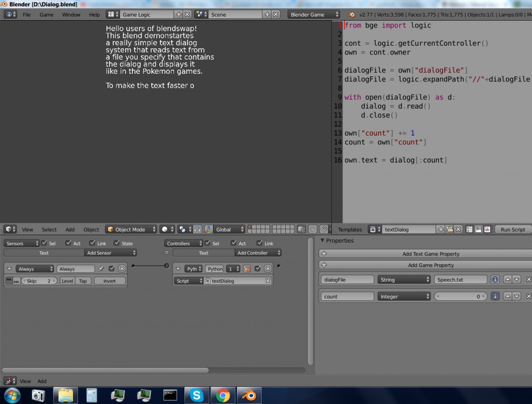The height and width of the screenshot is (404, 532).
Task: Toggle word wrap in the text editor header
Action: (478, 229)
